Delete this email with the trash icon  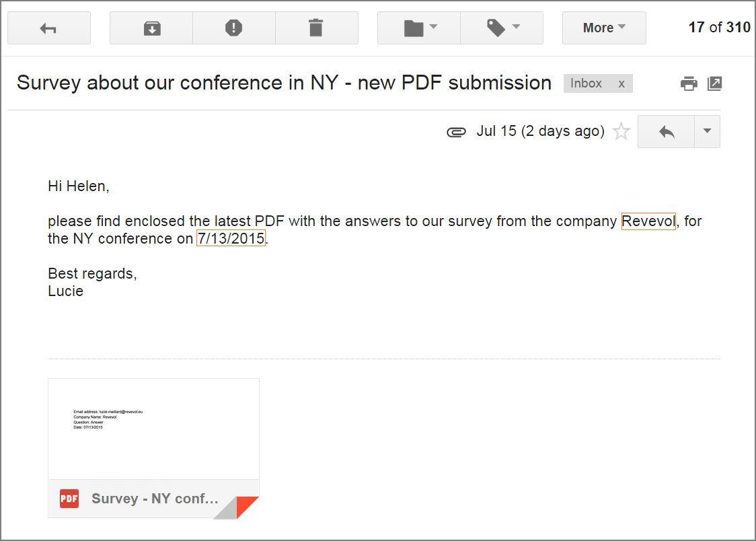(316, 28)
